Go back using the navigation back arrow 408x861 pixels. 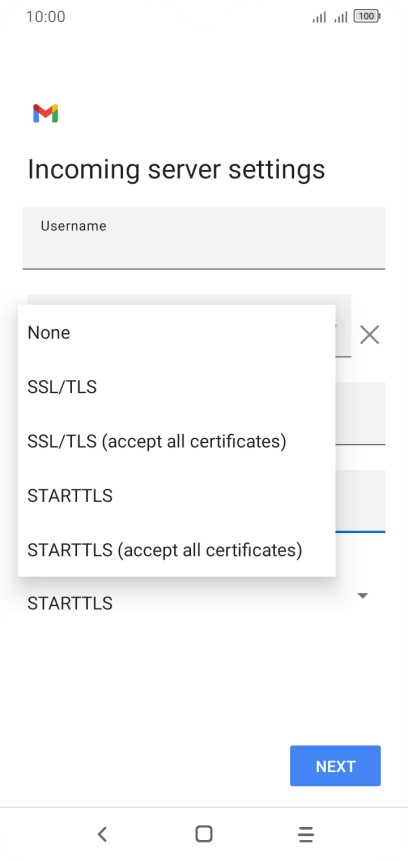click(x=102, y=834)
